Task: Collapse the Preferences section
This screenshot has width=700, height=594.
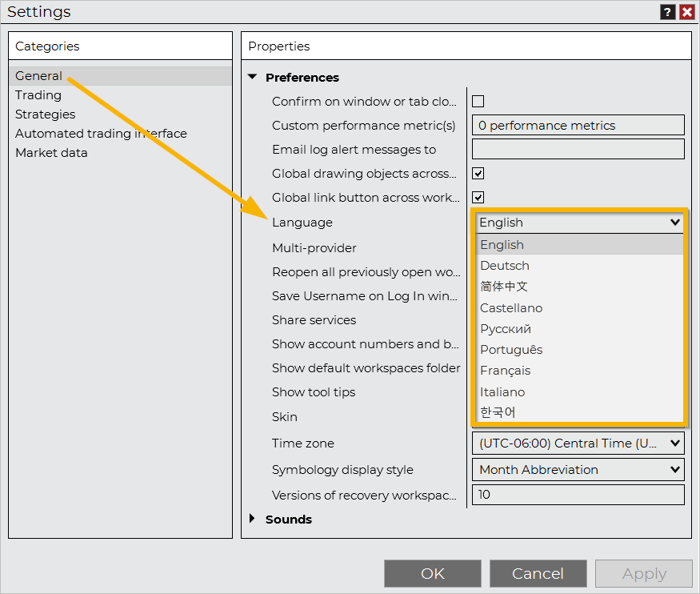Action: (x=253, y=77)
